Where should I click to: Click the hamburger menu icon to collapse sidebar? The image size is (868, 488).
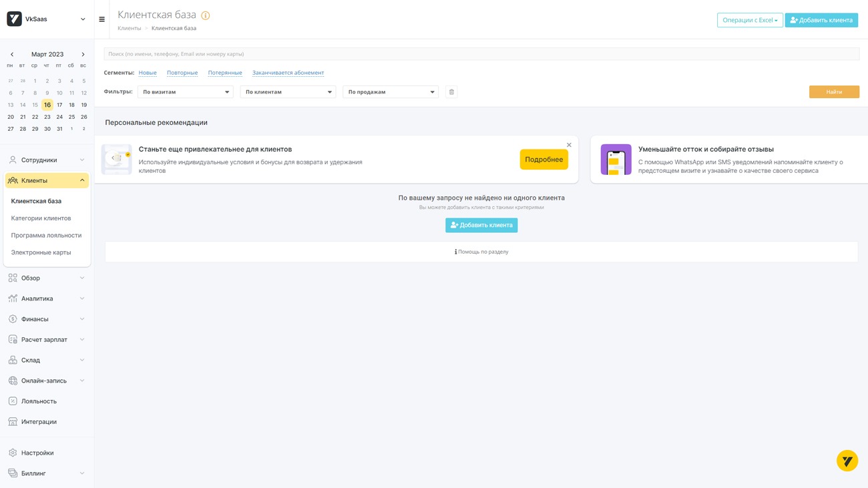101,19
